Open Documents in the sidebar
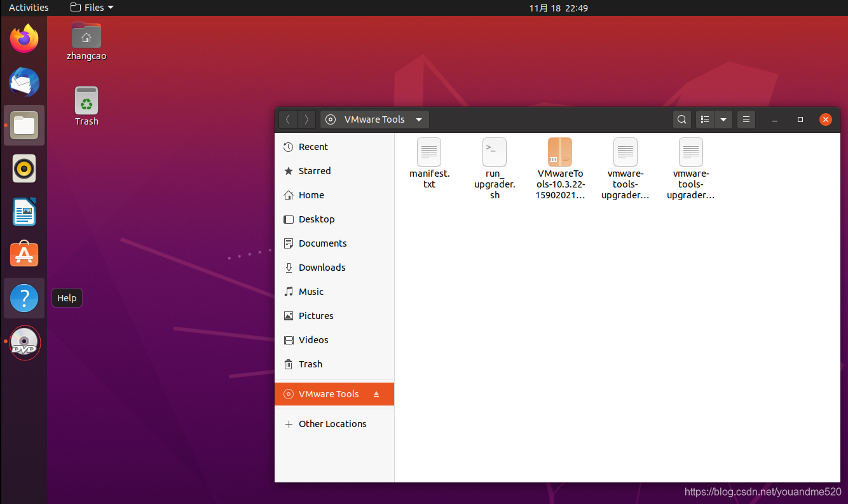The height and width of the screenshot is (504, 848). click(334, 243)
